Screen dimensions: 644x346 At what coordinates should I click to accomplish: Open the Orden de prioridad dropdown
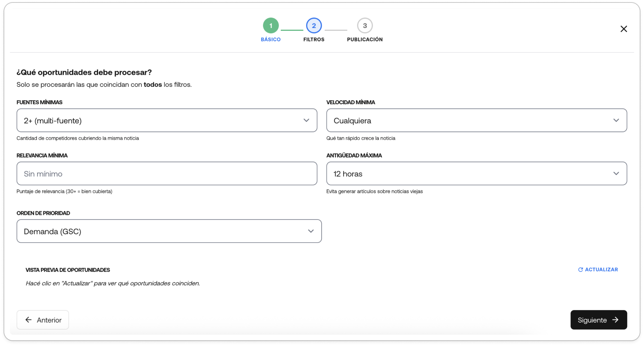(169, 231)
